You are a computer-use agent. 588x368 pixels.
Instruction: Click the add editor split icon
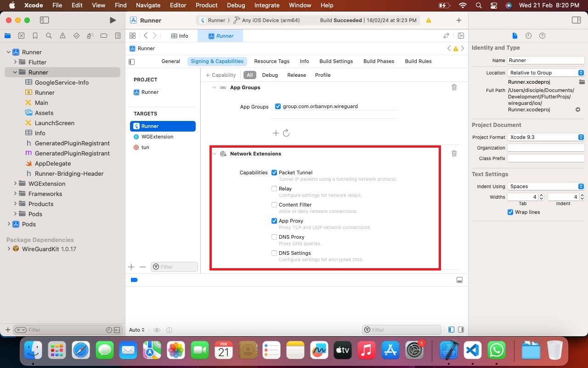[x=461, y=36]
